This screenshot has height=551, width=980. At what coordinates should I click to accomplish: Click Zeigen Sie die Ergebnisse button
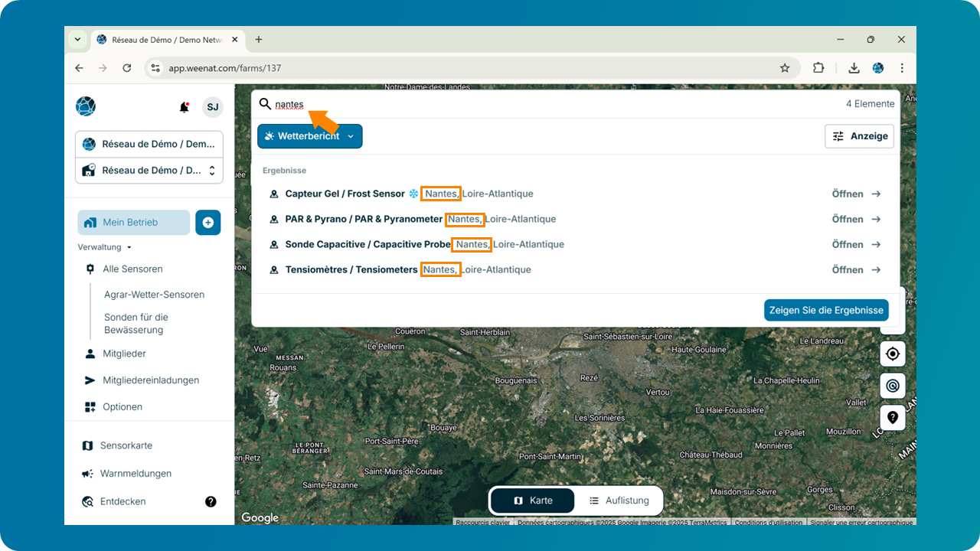(x=826, y=310)
